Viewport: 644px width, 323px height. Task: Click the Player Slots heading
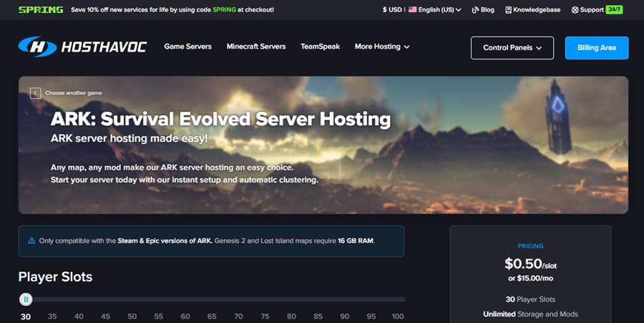tap(55, 277)
